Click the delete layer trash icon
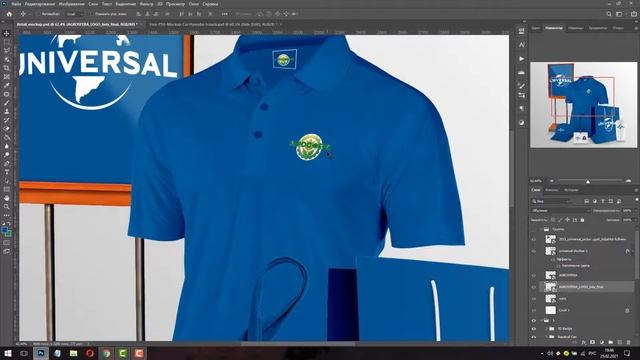This screenshot has height=360, width=640. pyautogui.click(x=629, y=342)
